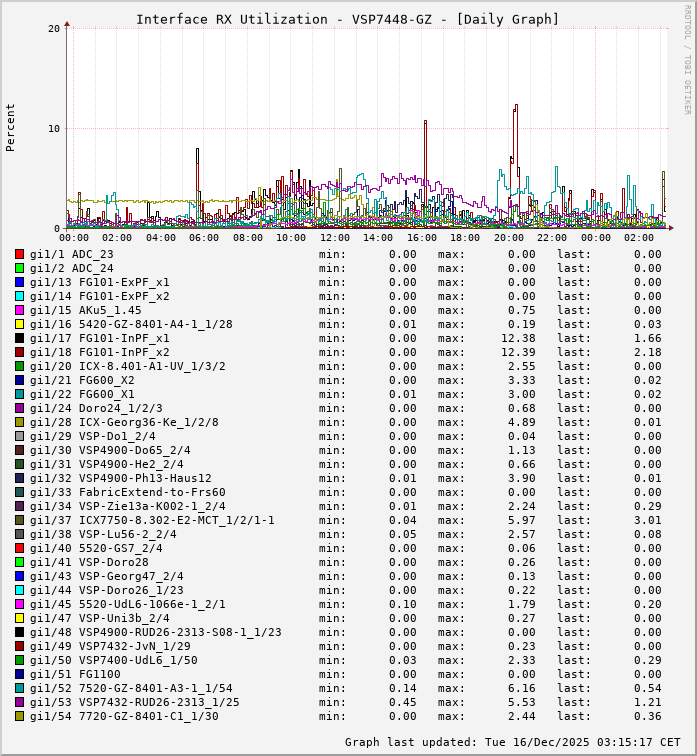Click the swatch for gi1/54 7720-GZ-8401-C1

click(x=19, y=716)
